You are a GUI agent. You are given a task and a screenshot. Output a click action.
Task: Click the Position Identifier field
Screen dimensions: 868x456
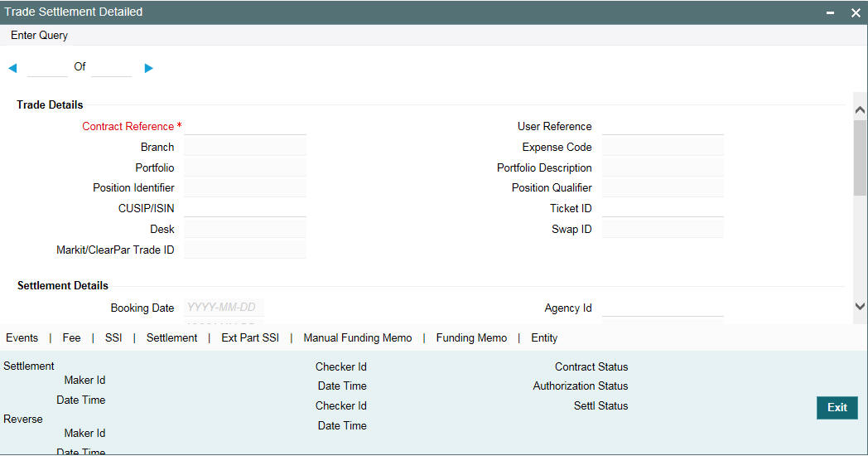coord(244,188)
